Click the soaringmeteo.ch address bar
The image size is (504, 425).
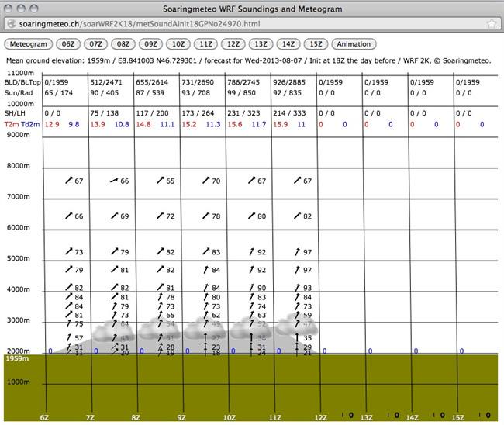pos(252,24)
